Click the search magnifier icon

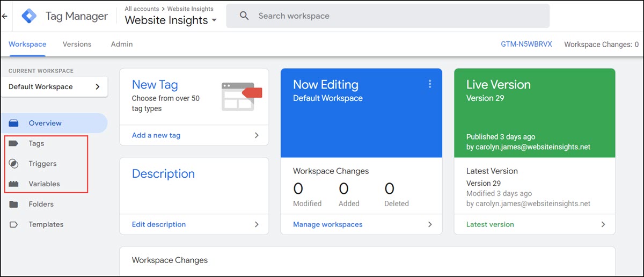click(244, 16)
